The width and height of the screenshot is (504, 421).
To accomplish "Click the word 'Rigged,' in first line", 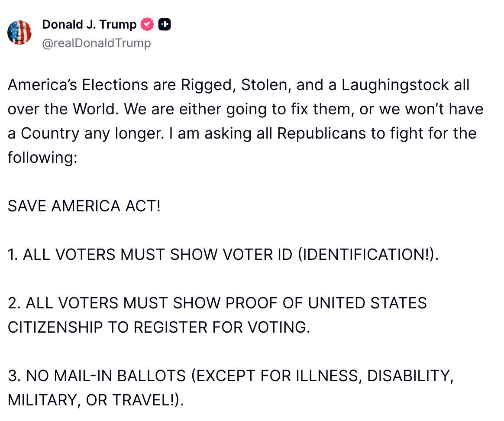I will point(208,84).
